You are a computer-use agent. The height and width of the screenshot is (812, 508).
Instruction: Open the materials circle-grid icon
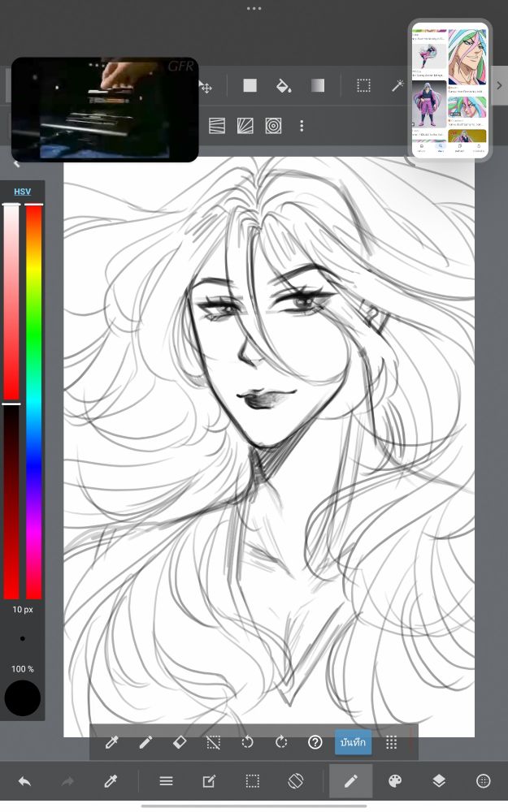(483, 781)
